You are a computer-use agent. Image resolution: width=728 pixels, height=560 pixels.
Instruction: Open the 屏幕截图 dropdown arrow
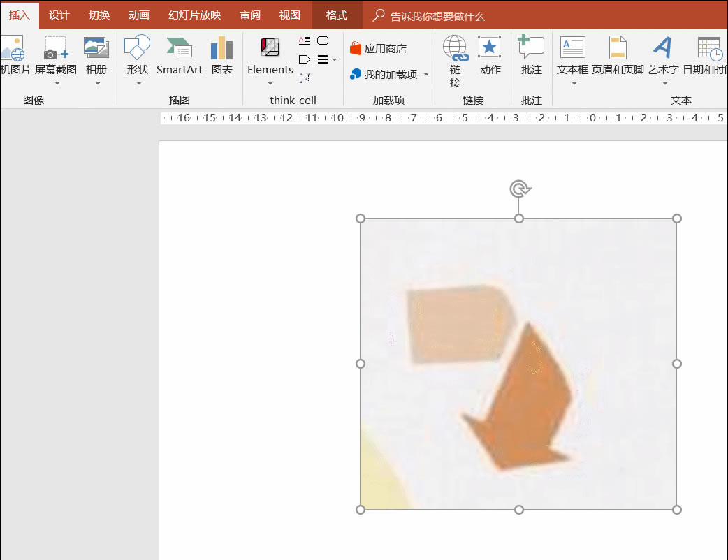[57, 84]
